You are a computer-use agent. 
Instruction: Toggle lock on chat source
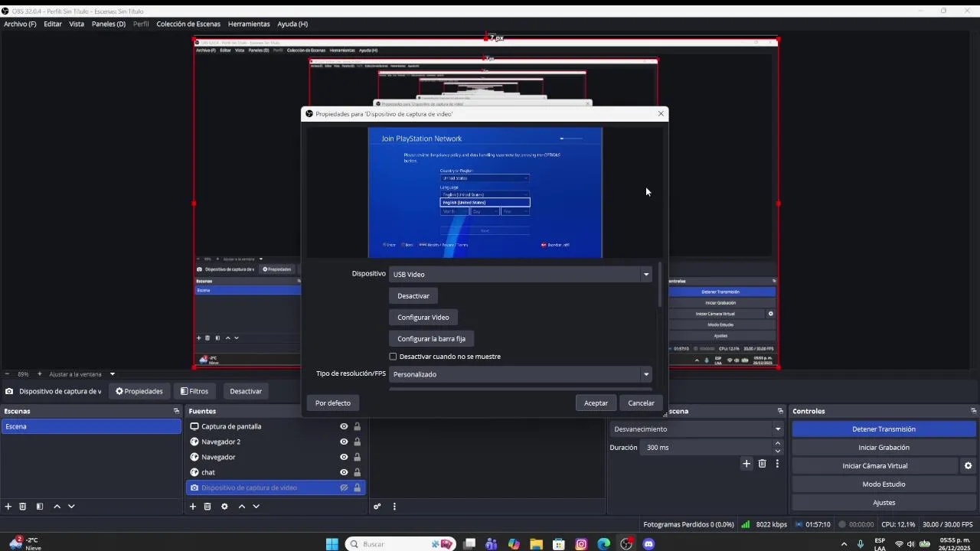(x=357, y=472)
